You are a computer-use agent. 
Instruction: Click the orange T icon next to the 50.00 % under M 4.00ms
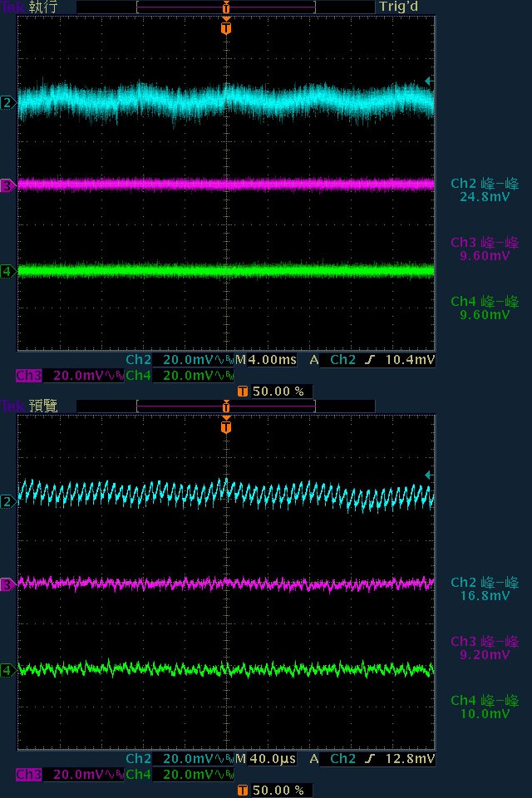tap(243, 391)
